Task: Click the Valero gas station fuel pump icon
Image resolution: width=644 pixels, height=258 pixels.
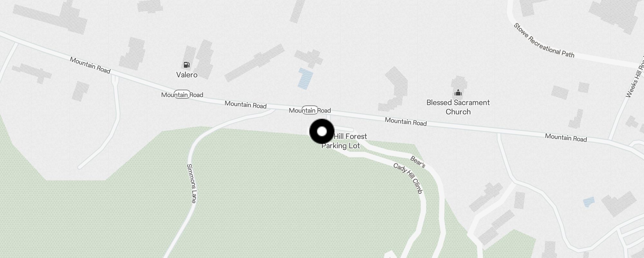Action: tap(186, 65)
